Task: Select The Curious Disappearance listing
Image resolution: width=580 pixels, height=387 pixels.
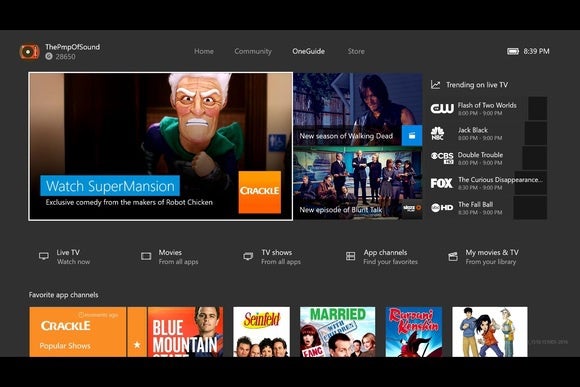Action: [x=488, y=183]
